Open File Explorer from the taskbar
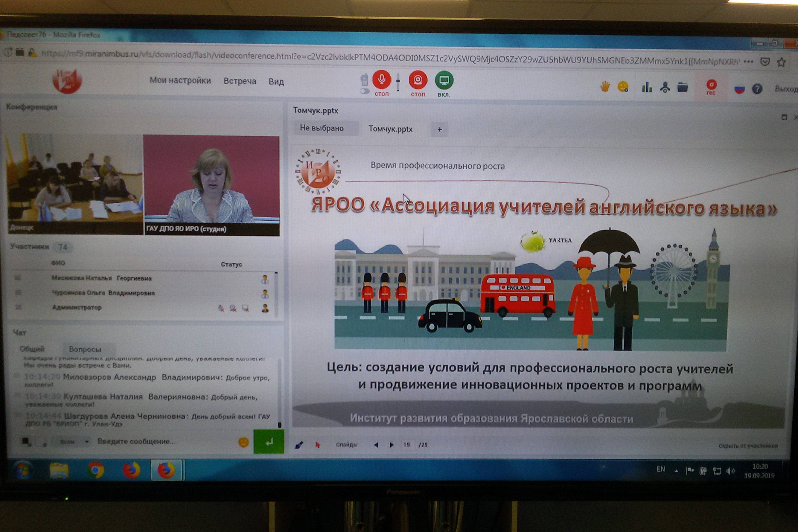798x532 pixels. [60, 470]
